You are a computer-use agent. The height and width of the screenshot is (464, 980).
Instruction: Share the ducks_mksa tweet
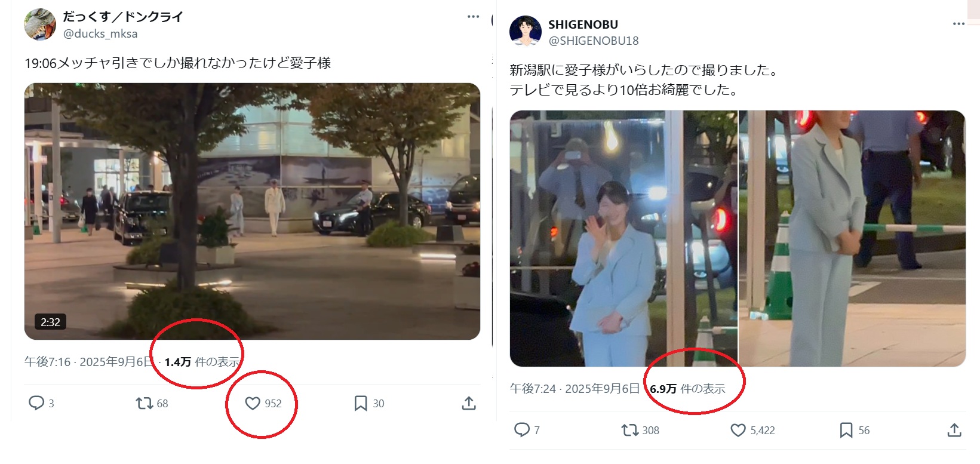[469, 403]
